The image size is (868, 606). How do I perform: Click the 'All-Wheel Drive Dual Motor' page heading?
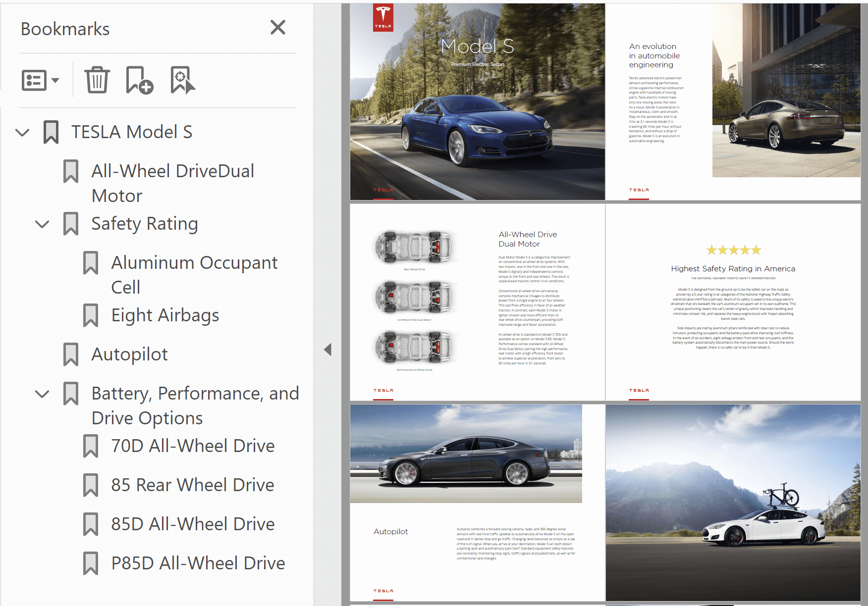[x=528, y=239]
